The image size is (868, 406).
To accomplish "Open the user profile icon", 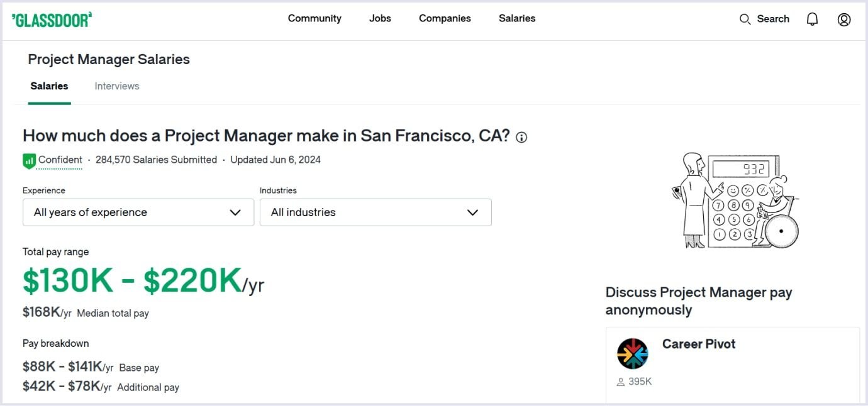I will point(844,19).
